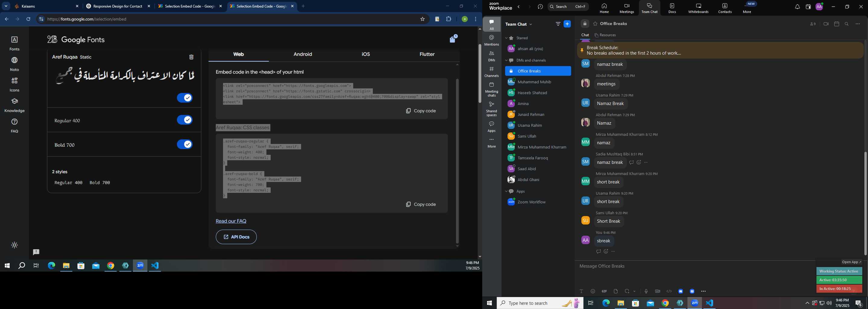Toggle the Bold 700 style switch
Image resolution: width=868 pixels, height=309 pixels.
[x=185, y=144]
